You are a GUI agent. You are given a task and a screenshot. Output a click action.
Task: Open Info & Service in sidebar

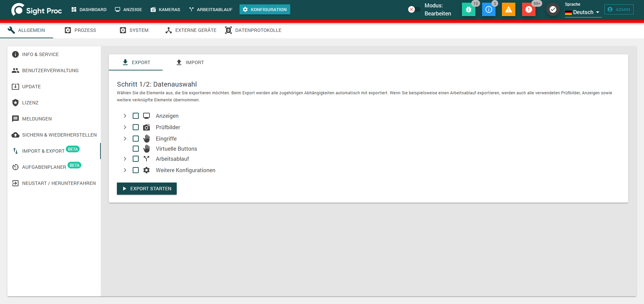(54, 54)
